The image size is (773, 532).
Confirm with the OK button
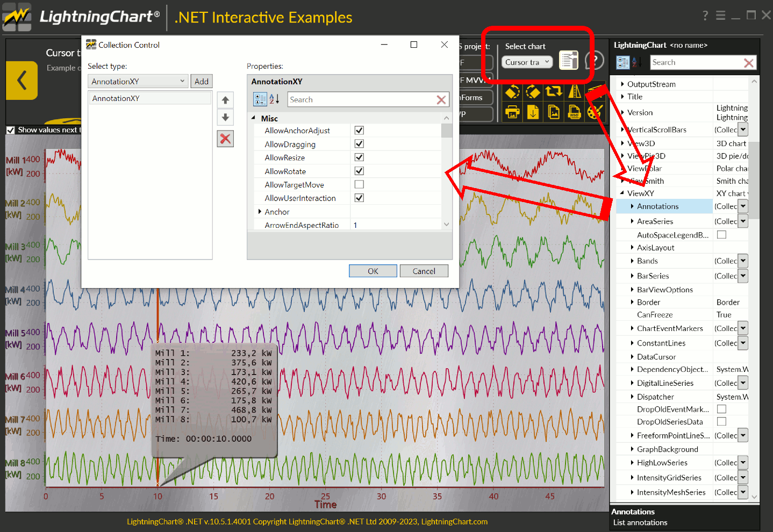(373, 271)
